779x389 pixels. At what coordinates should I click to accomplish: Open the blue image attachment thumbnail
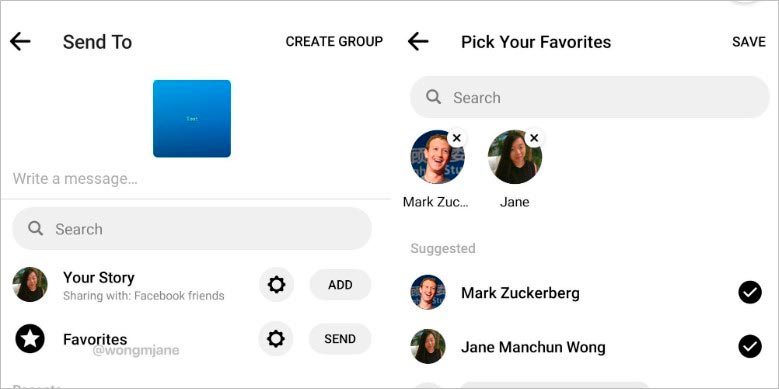pos(192,118)
